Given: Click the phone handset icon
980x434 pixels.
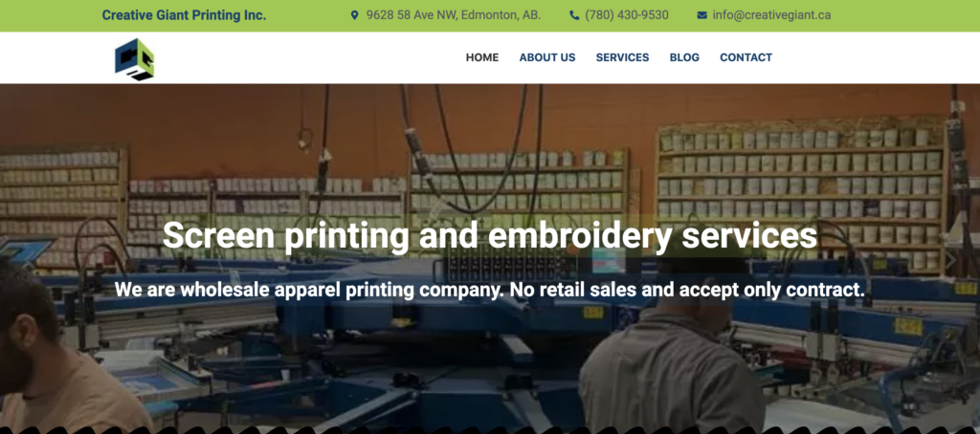Looking at the screenshot, I should point(574,15).
